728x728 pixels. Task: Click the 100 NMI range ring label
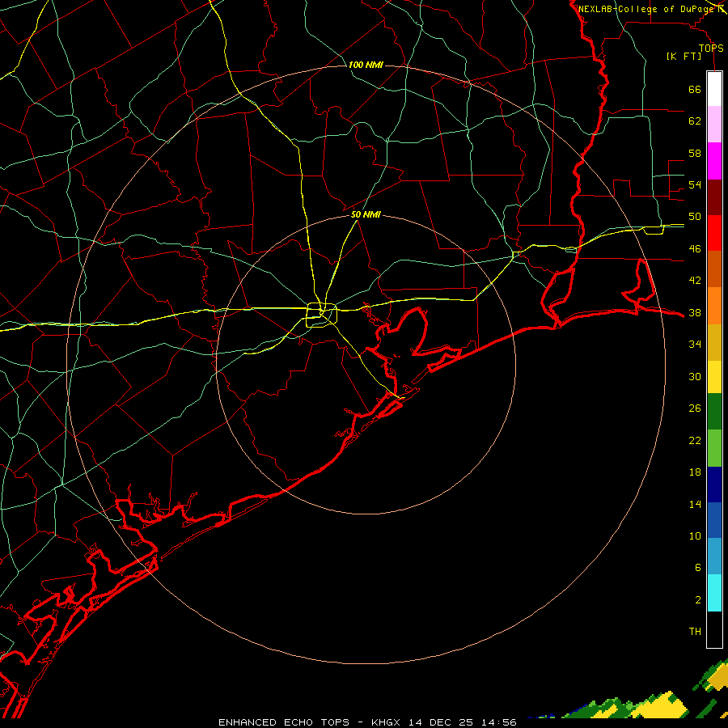tap(366, 65)
